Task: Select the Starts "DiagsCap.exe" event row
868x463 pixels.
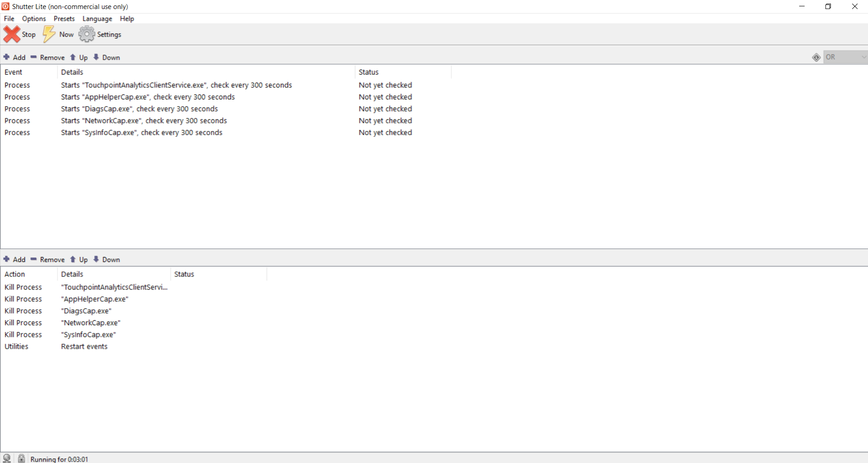Action: 226,109
